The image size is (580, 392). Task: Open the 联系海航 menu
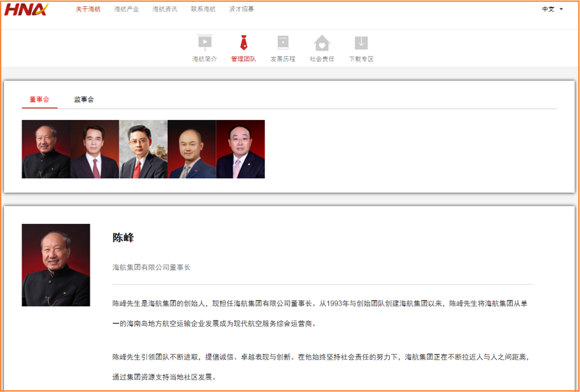[203, 9]
